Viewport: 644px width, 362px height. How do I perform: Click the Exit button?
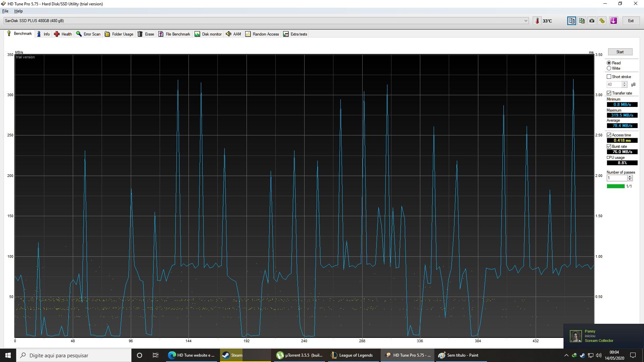631,21
